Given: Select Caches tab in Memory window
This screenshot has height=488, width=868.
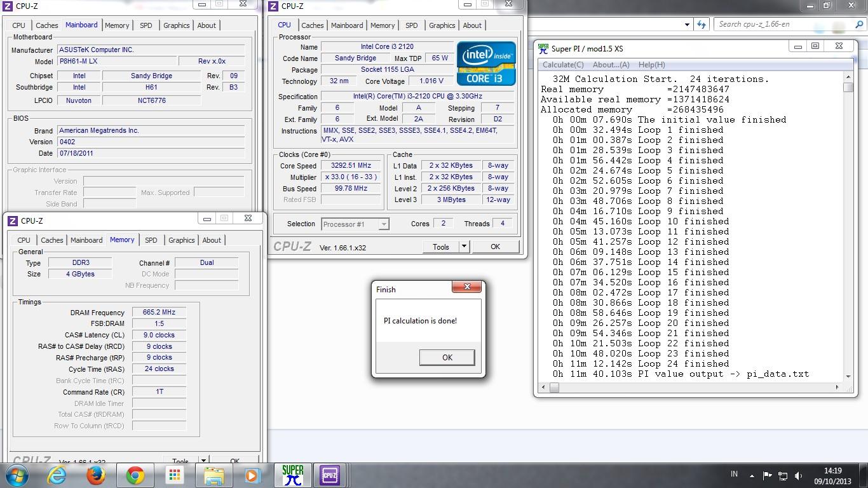Looking at the screenshot, I should pyautogui.click(x=52, y=240).
